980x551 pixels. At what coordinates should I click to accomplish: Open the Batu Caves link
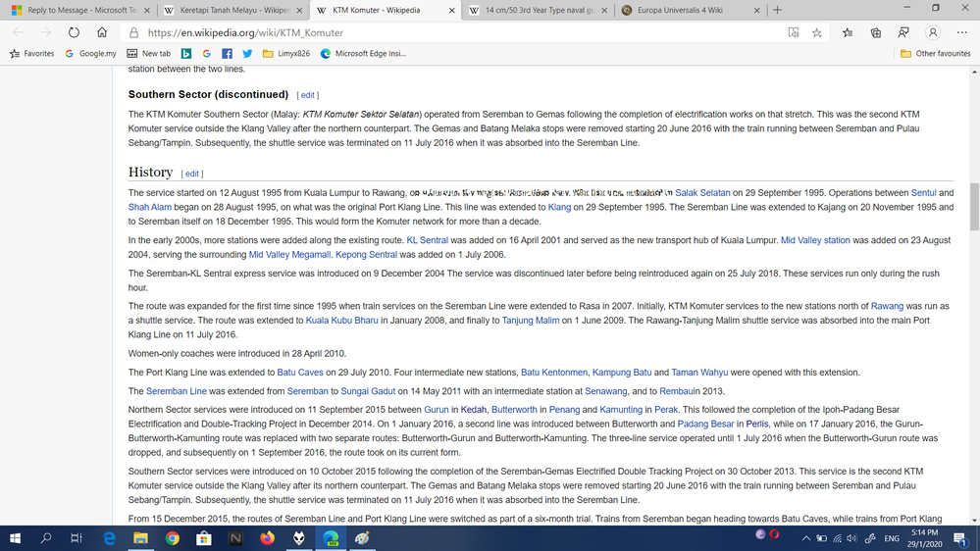300,373
